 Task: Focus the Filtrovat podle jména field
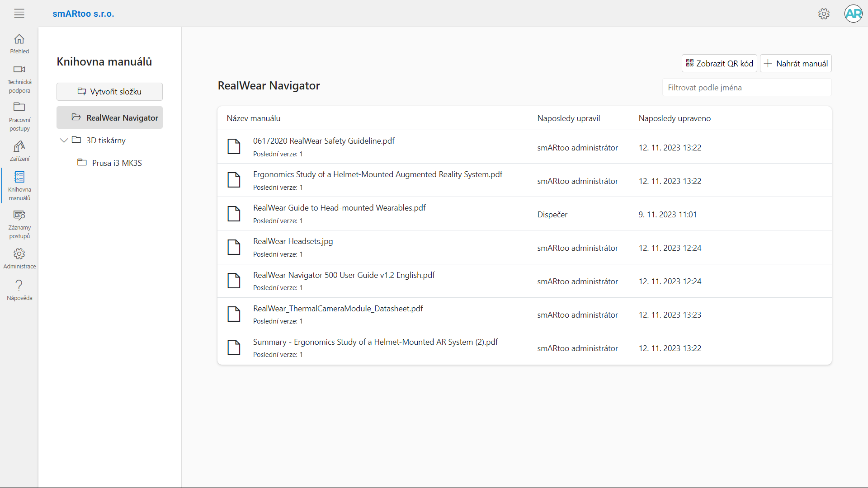tap(747, 88)
